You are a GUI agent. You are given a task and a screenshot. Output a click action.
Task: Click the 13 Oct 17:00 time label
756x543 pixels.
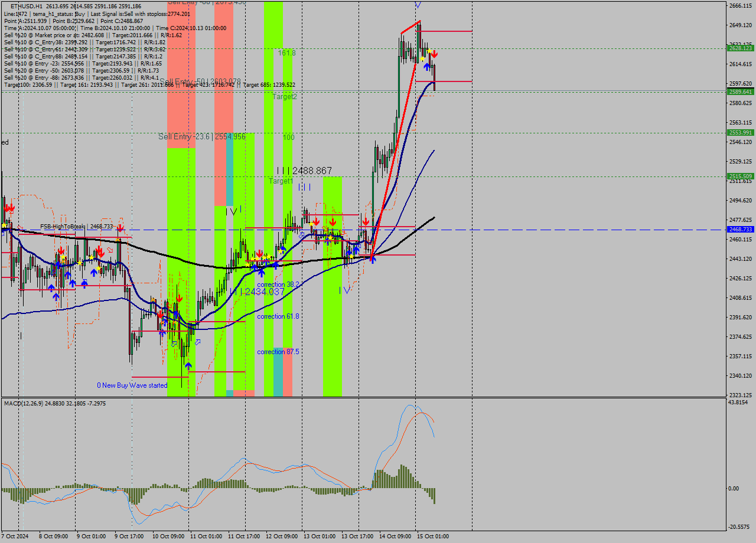(357, 537)
